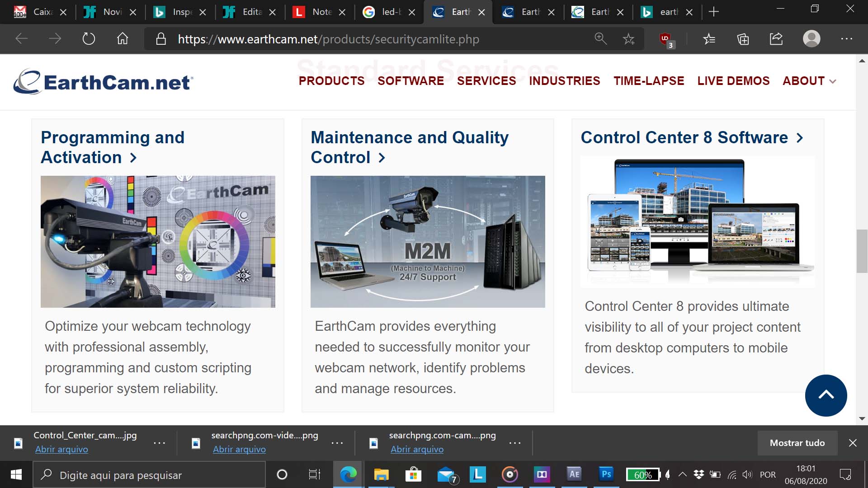Open File Explorer on taskbar

click(x=381, y=474)
